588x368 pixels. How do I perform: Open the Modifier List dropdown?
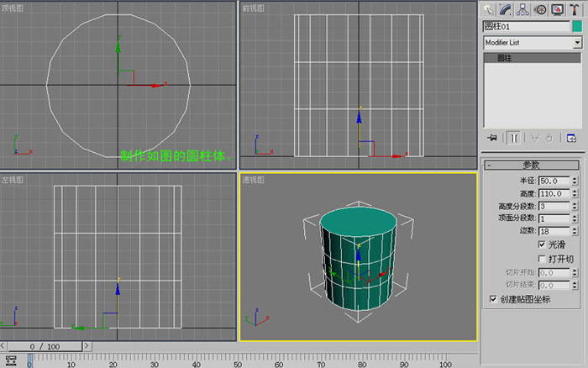(533, 43)
